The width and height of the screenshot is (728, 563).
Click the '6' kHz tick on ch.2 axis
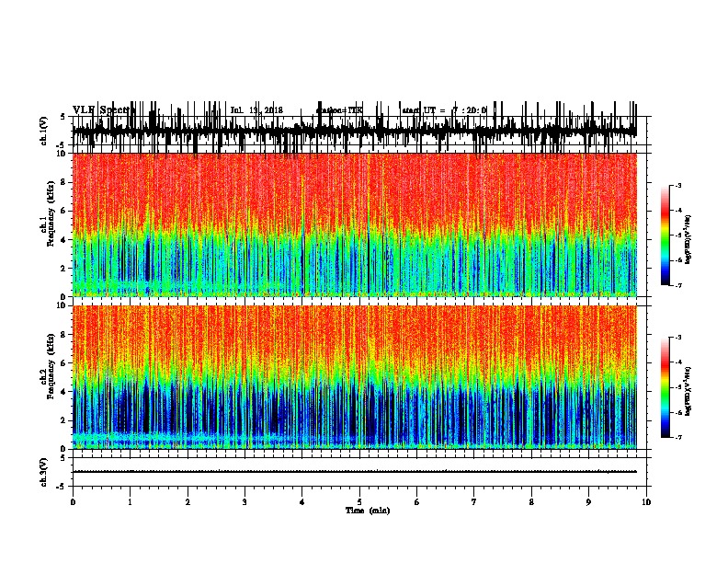[x=64, y=363]
